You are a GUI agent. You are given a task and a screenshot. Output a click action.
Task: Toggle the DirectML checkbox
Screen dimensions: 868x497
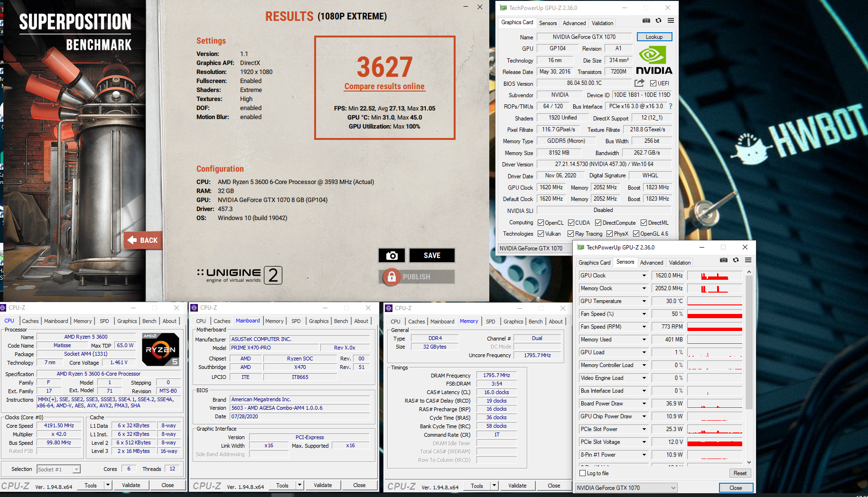[x=644, y=223]
